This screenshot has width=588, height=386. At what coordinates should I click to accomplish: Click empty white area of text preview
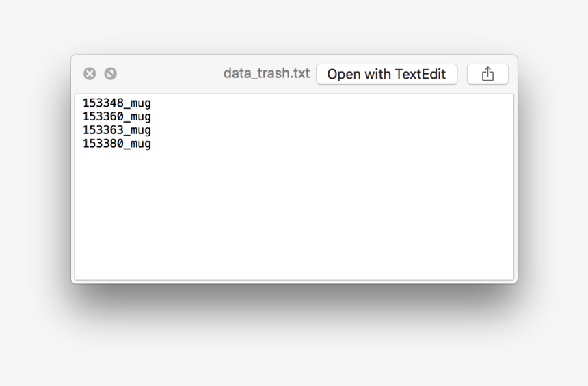pyautogui.click(x=295, y=214)
